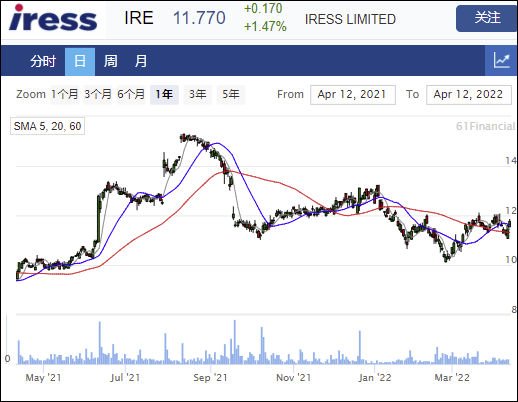Screen dimensions: 518x402
Task: Click the iress logo
Action: [x=53, y=18]
